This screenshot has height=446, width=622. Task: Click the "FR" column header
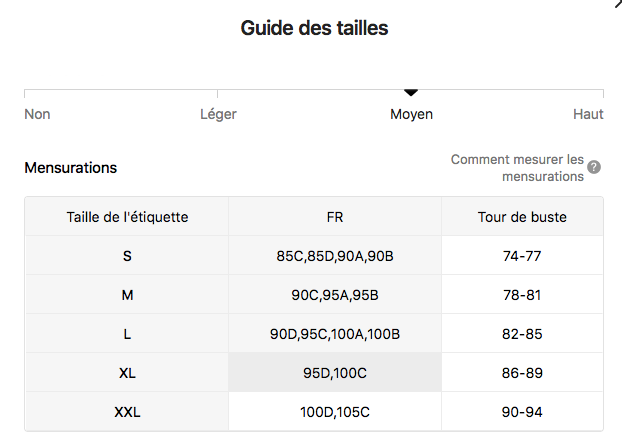click(335, 216)
